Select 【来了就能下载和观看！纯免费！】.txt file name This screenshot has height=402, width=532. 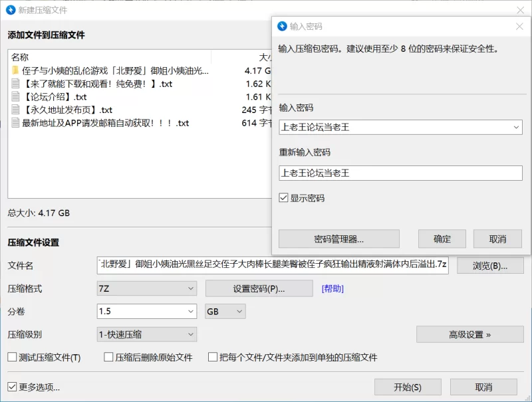[97, 84]
